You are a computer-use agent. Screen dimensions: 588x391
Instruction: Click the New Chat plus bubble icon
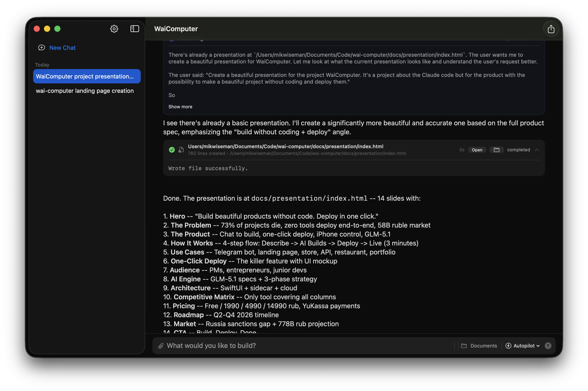point(42,48)
